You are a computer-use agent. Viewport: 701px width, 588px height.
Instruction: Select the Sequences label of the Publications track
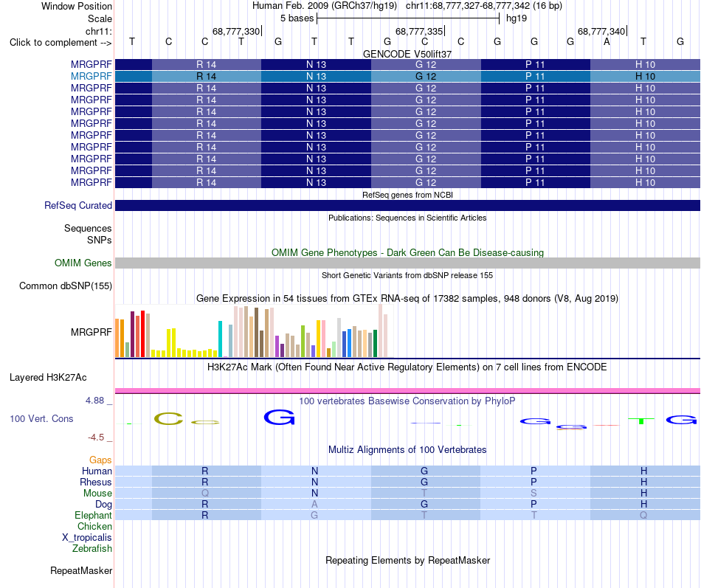click(88, 229)
